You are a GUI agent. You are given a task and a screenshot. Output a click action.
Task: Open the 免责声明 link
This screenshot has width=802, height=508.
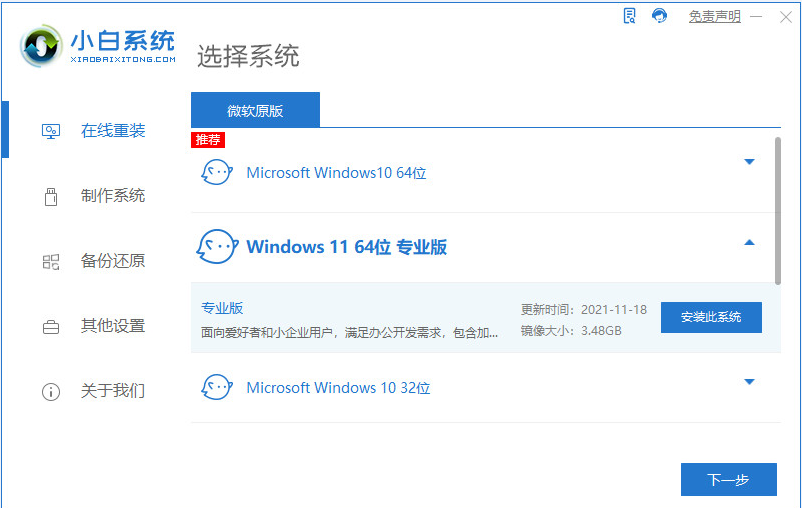pos(715,16)
